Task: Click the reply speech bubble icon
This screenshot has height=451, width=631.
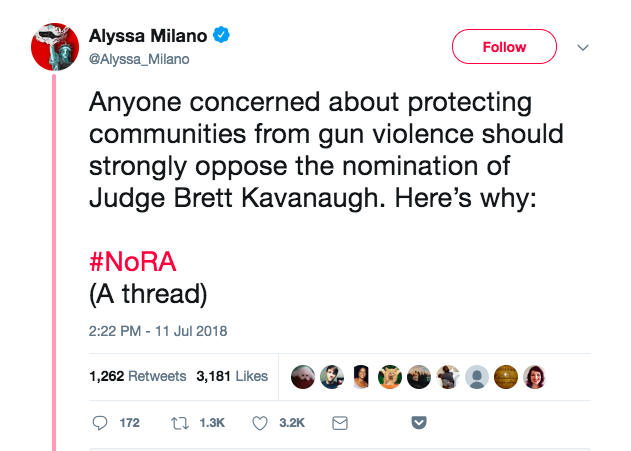Action: pyautogui.click(x=99, y=423)
